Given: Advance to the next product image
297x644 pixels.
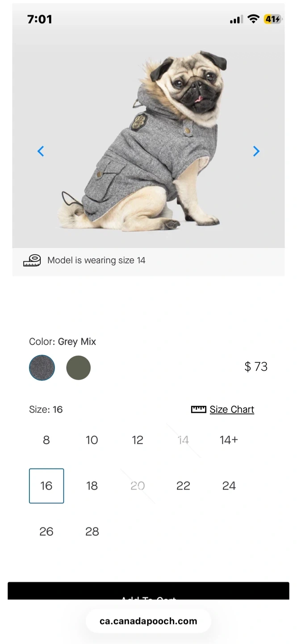Looking at the screenshot, I should tap(256, 152).
